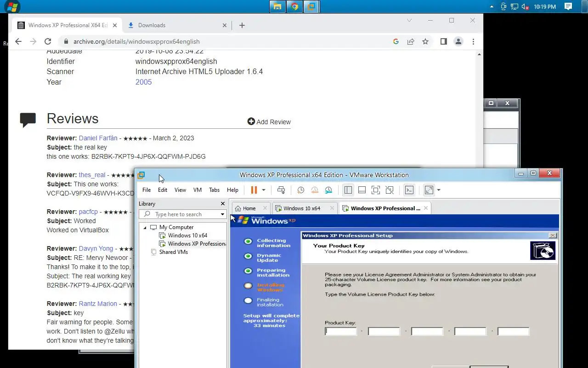Switch to the Downloads tab in Chrome
Image resolution: width=588 pixels, height=368 pixels.
tap(177, 25)
